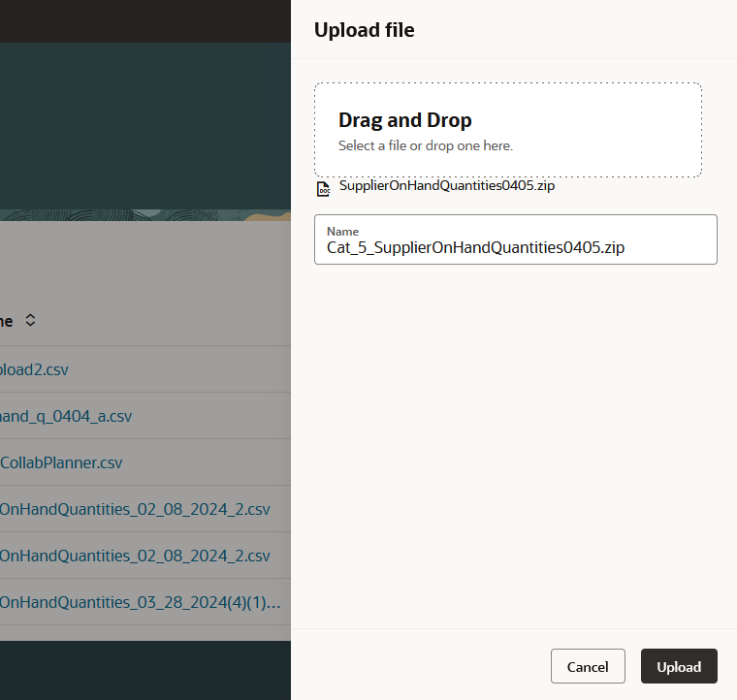Open the OnHandQuantities_03_28_2024(4)(1) file link
Screen dimensions: 737x700
point(140,602)
